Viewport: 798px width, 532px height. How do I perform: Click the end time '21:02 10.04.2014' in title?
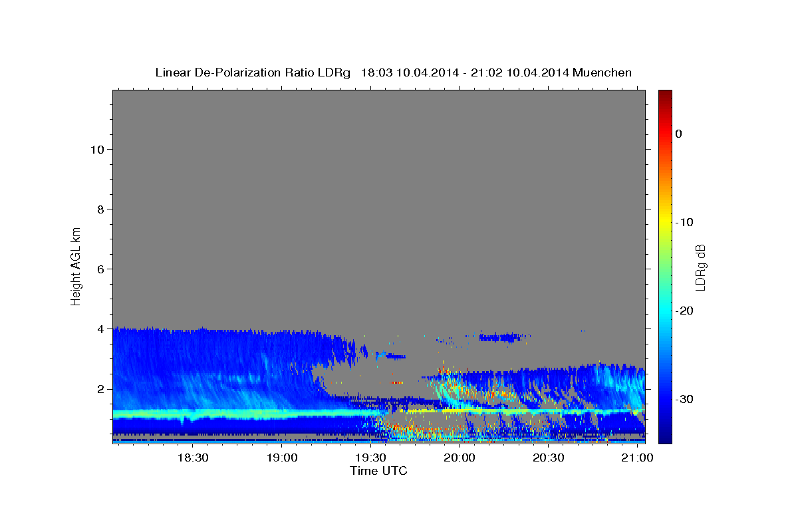(x=519, y=72)
